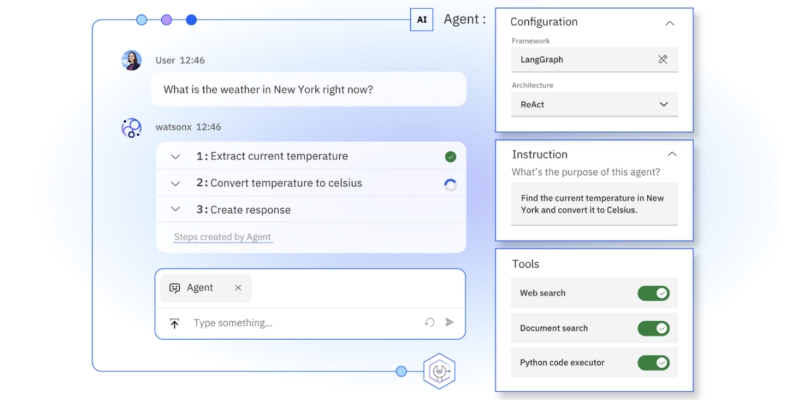800x400 pixels.
Task: Click the user profile avatar
Action: point(131,61)
